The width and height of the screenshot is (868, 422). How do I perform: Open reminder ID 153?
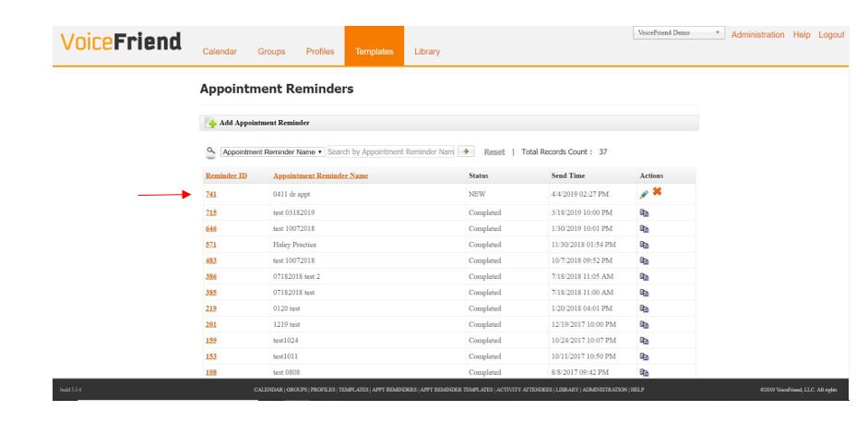[211, 357]
